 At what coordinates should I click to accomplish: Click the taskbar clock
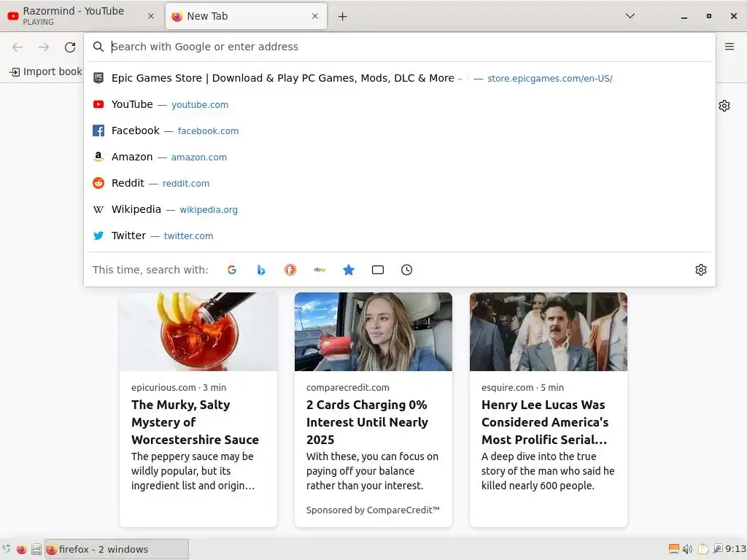click(736, 549)
